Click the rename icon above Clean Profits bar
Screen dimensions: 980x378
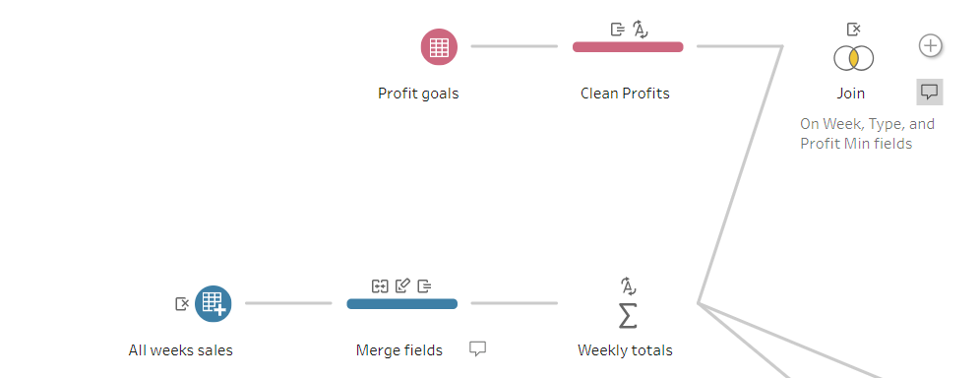click(x=618, y=29)
